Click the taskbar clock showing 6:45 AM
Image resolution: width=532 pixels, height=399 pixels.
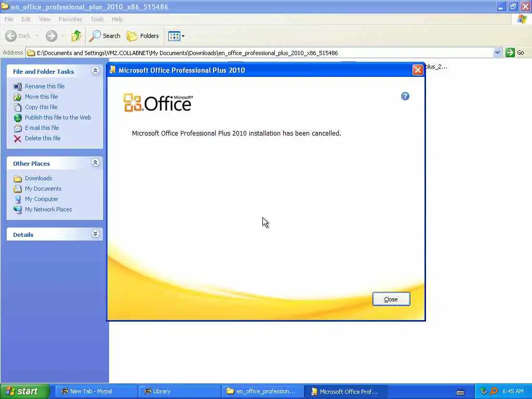point(513,391)
